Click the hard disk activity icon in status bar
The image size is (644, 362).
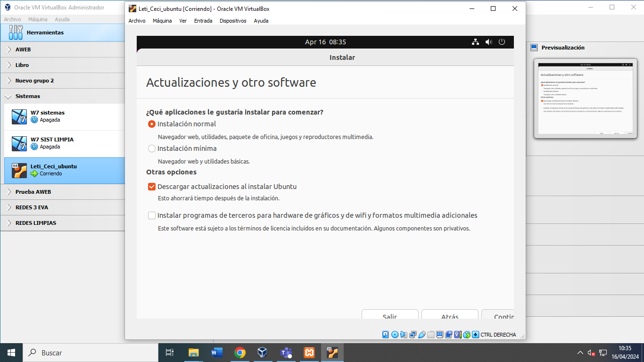tap(385, 335)
